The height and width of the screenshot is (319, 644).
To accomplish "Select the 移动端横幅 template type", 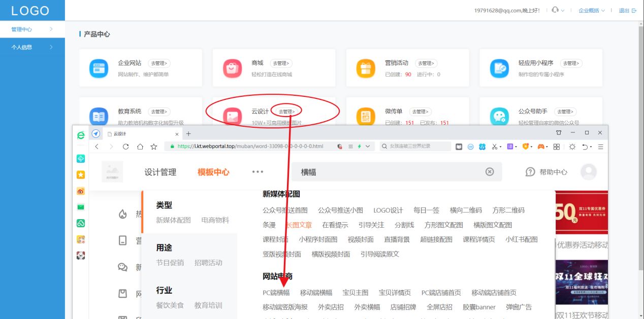I will click(x=316, y=293).
